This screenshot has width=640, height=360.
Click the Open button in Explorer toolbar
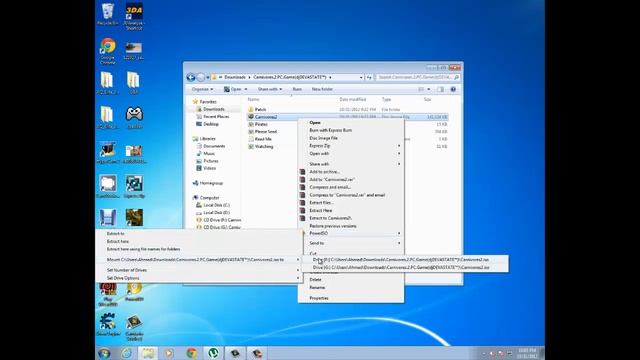point(236,89)
